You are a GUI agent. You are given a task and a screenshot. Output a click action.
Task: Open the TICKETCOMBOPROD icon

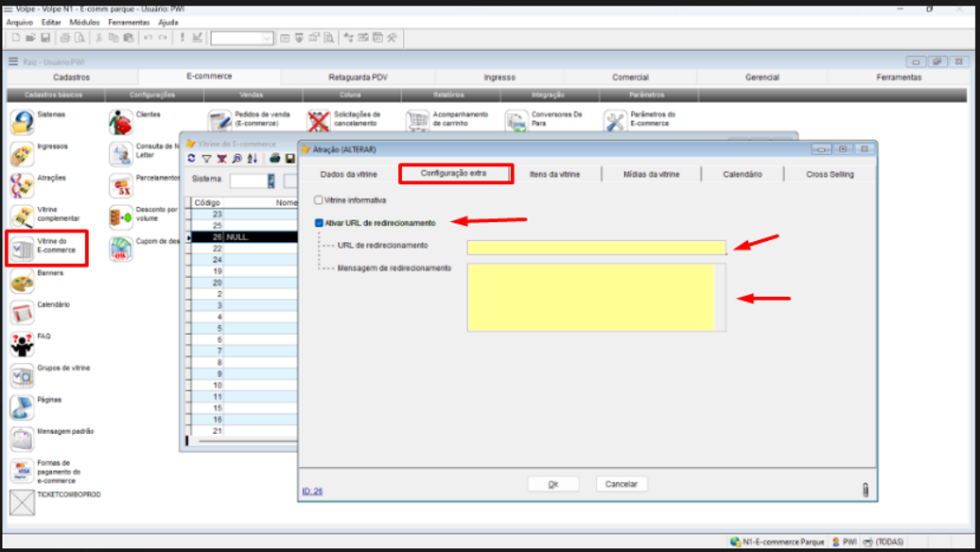pos(22,503)
